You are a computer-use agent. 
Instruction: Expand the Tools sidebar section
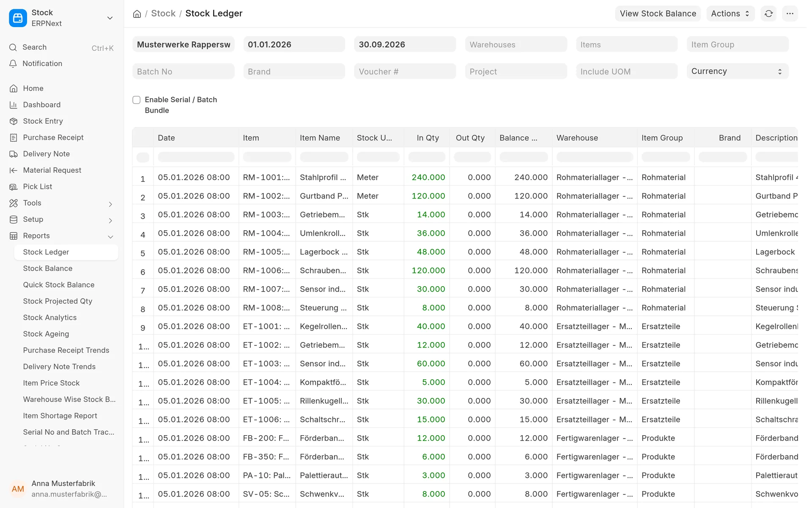pos(110,204)
